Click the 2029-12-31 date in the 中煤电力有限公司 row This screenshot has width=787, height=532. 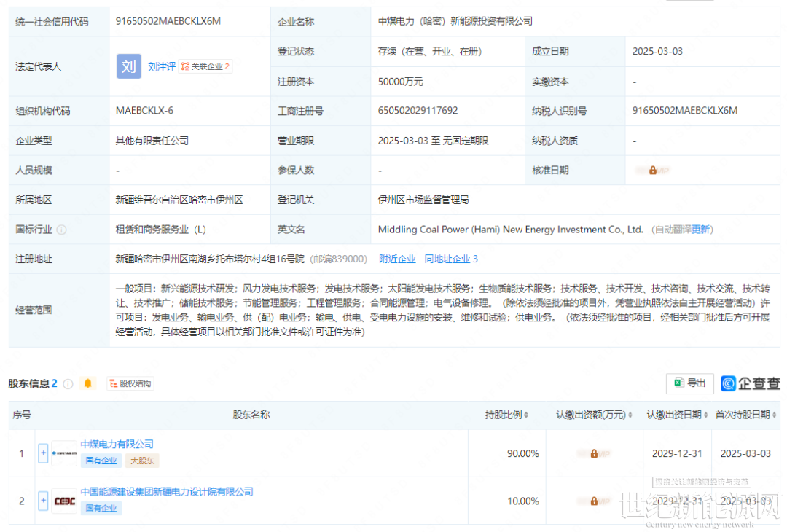[676, 454]
